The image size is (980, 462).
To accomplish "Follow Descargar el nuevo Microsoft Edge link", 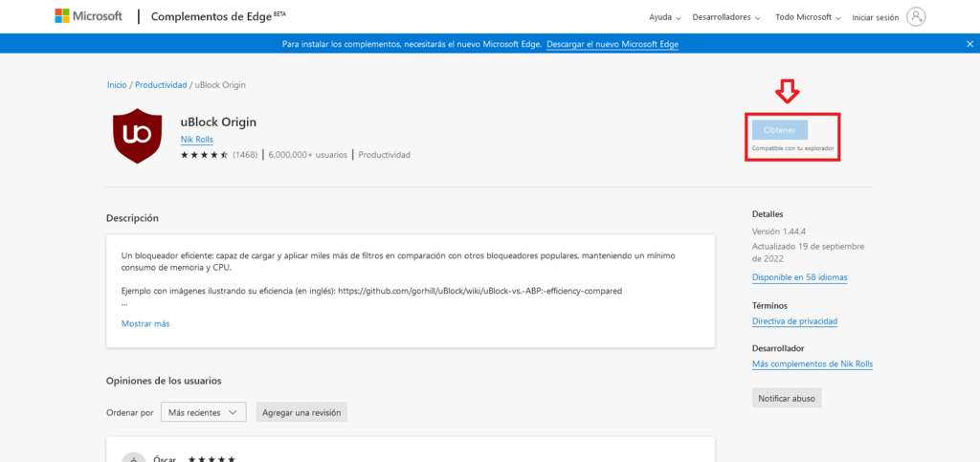I will click(x=612, y=44).
